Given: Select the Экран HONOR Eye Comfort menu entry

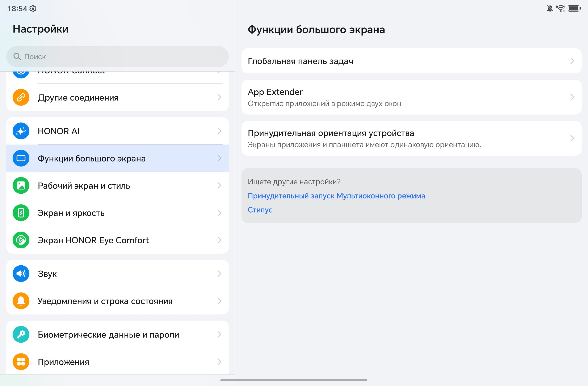Looking at the screenshot, I should [x=118, y=240].
